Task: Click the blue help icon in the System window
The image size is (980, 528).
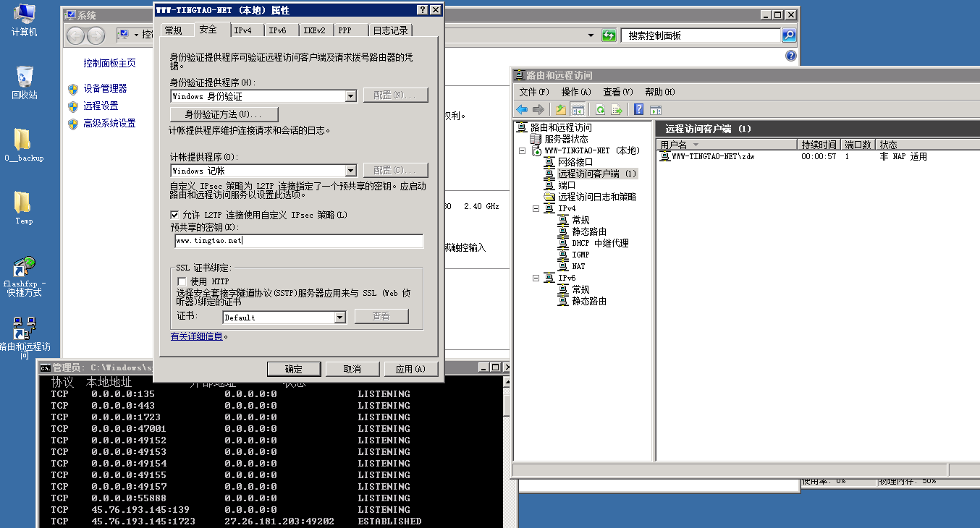Action: tap(790, 56)
